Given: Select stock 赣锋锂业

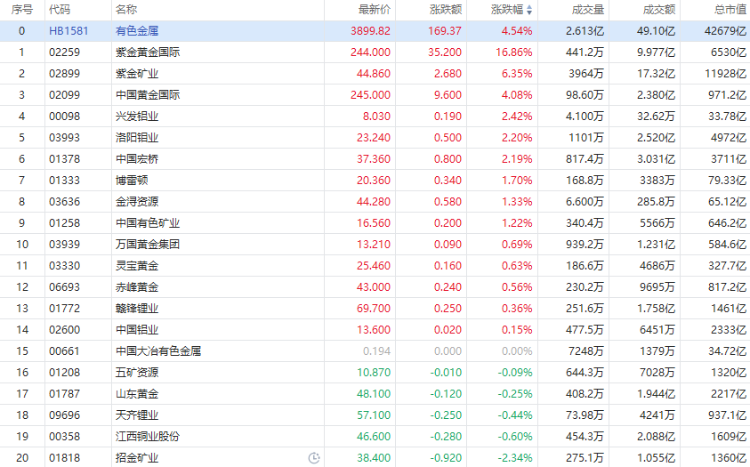Looking at the screenshot, I should click(137, 309).
